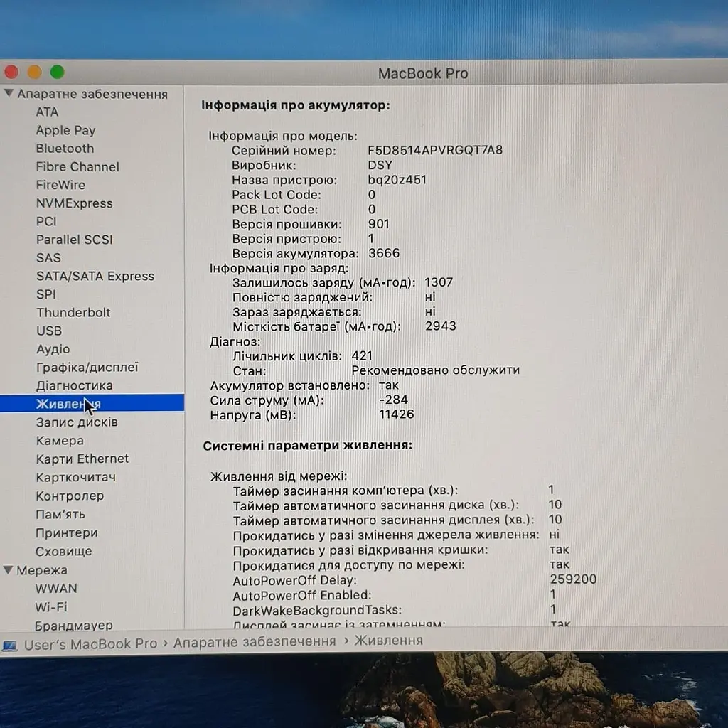Image resolution: width=728 pixels, height=728 pixels.
Task: Click AutoPowerOff Delay value 259200
Action: coord(574,579)
